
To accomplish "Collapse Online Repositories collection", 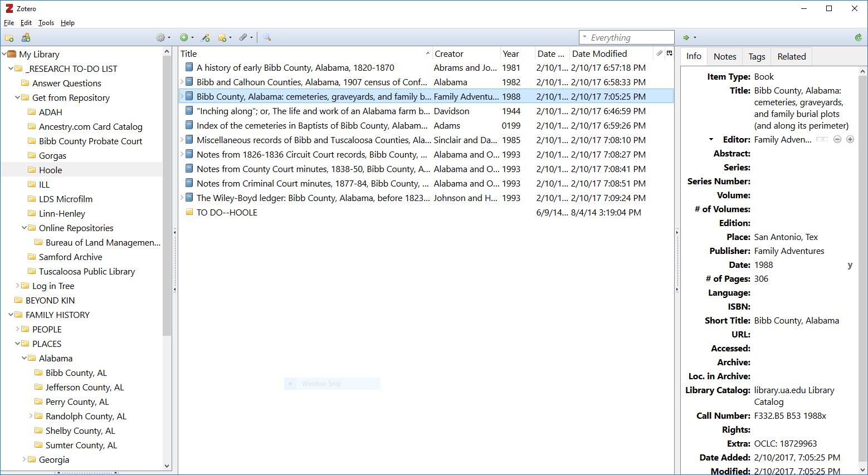I will 25,228.
